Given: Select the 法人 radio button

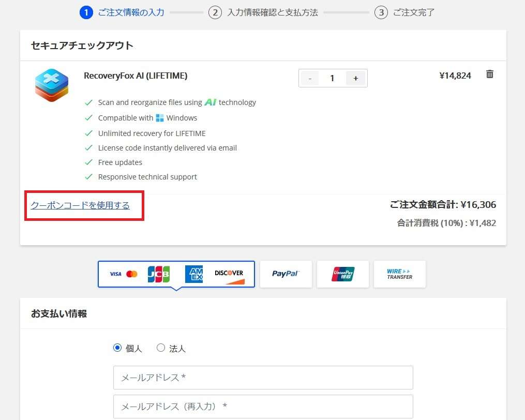Looking at the screenshot, I should (x=161, y=348).
